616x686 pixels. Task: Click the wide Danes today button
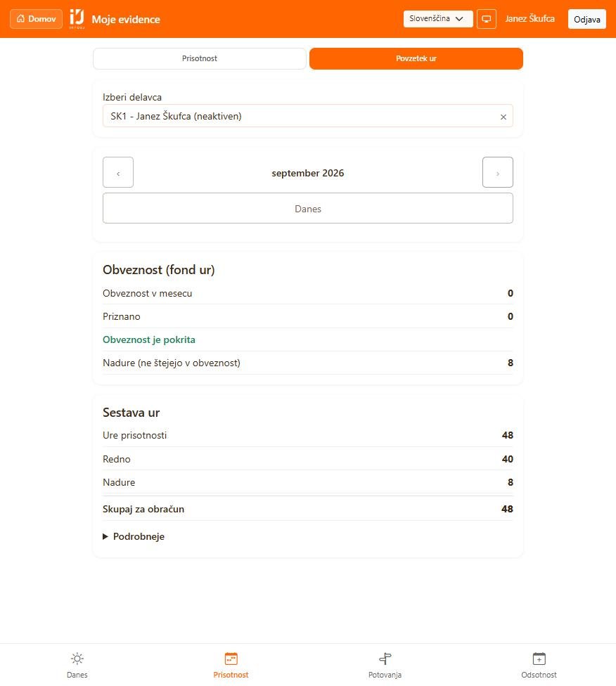point(307,208)
